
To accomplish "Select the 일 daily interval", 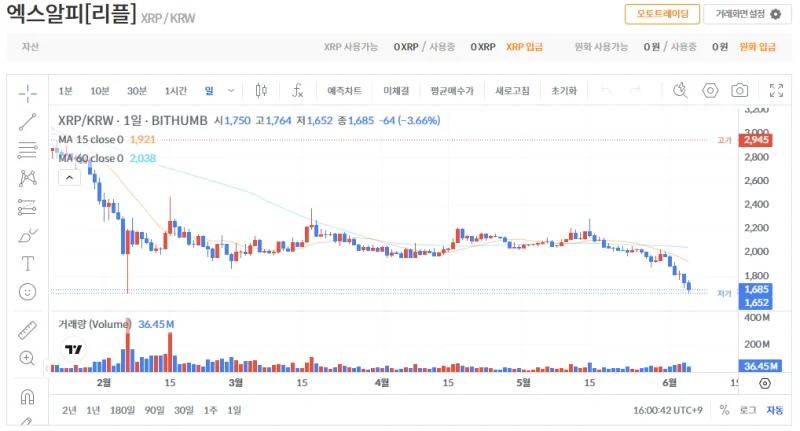I will (209, 91).
